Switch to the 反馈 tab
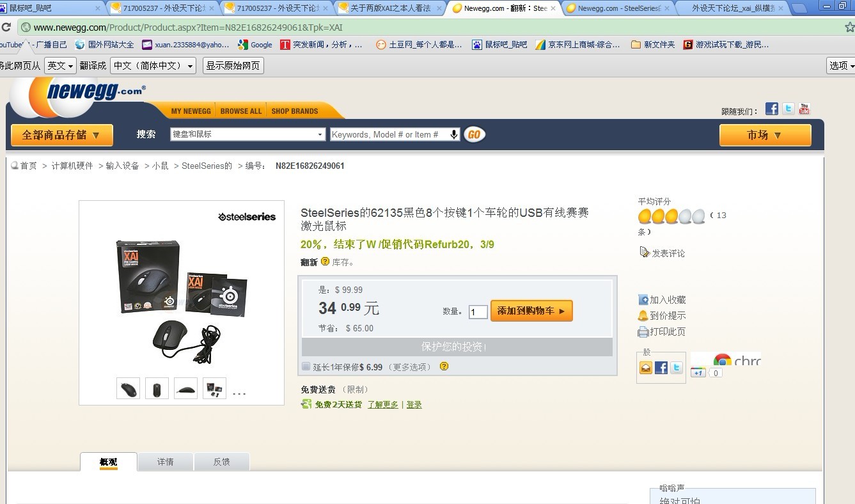The width and height of the screenshot is (855, 504). pos(222,462)
